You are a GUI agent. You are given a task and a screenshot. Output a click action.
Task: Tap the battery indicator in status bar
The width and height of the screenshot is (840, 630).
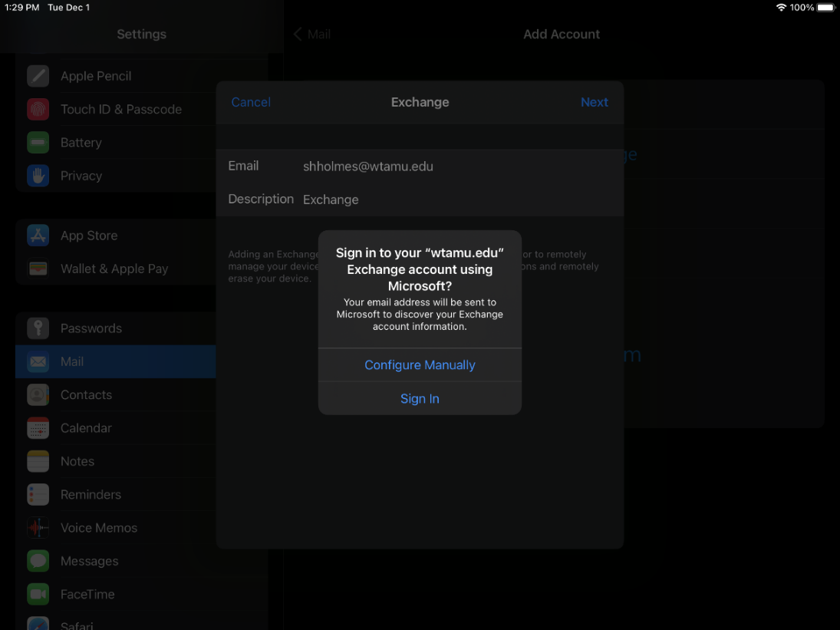pyautogui.click(x=826, y=8)
